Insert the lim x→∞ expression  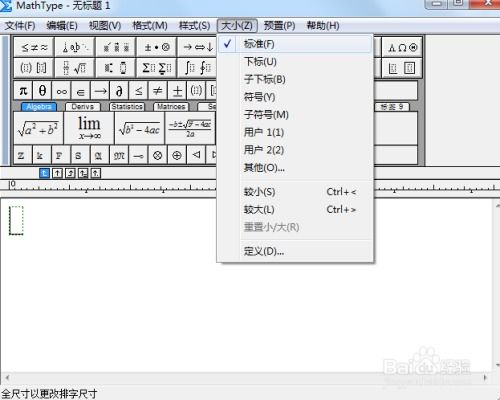tap(89, 128)
